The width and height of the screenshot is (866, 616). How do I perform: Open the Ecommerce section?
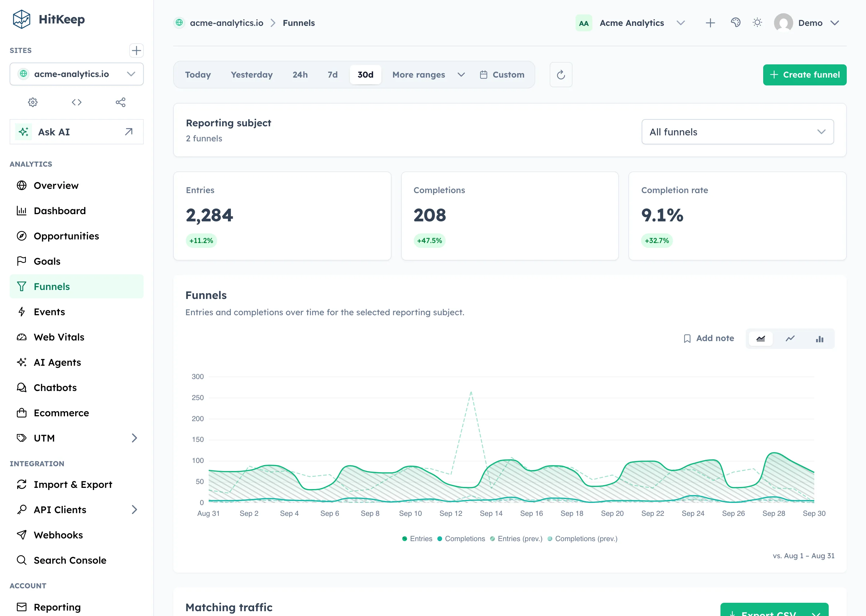click(77, 413)
